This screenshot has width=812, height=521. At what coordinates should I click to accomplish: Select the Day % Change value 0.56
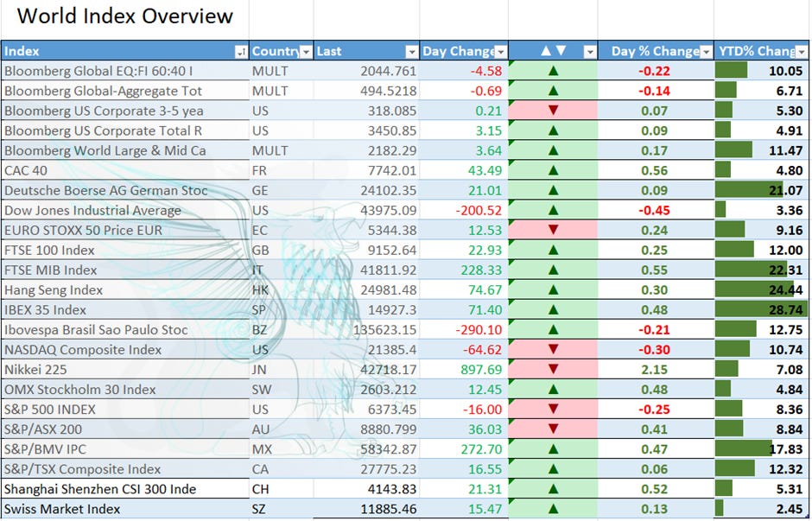tap(656, 170)
